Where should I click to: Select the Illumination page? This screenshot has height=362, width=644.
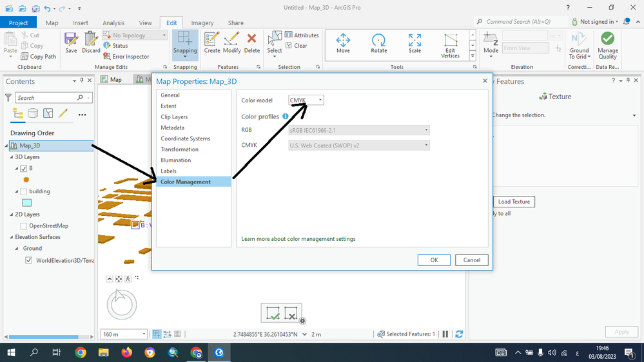pyautogui.click(x=176, y=160)
